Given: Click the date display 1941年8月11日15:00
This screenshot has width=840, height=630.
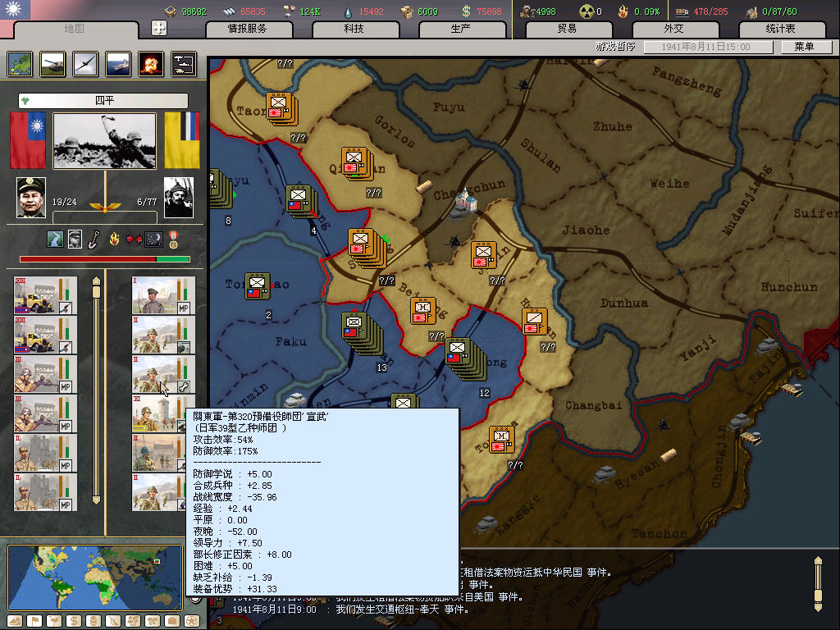Looking at the screenshot, I should (x=707, y=47).
